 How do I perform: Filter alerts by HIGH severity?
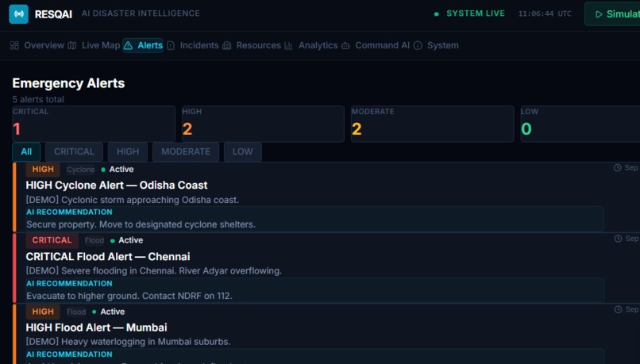click(x=128, y=151)
